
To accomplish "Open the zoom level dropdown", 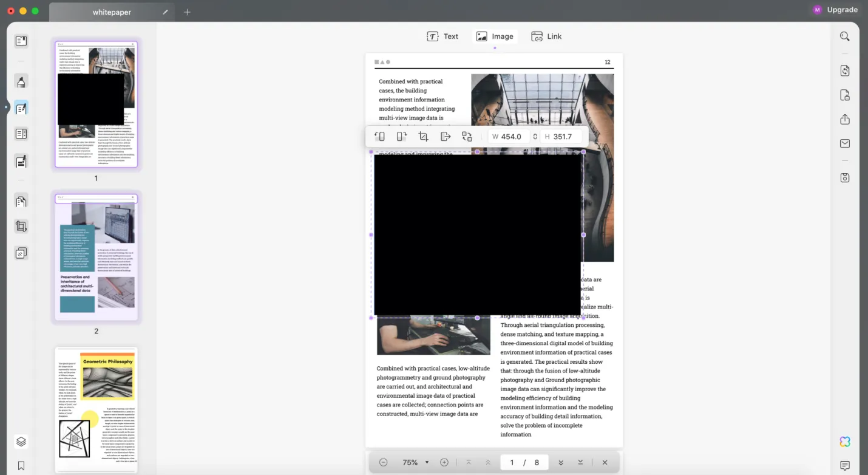I will 427,462.
